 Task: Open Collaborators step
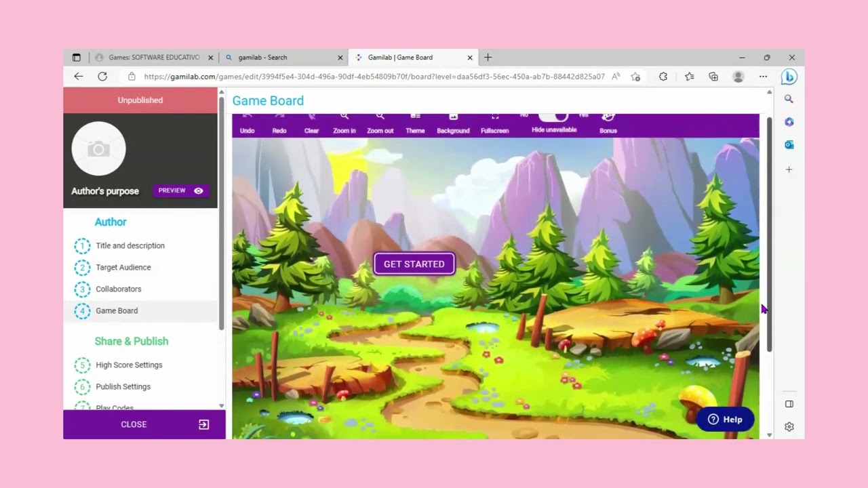(x=119, y=289)
